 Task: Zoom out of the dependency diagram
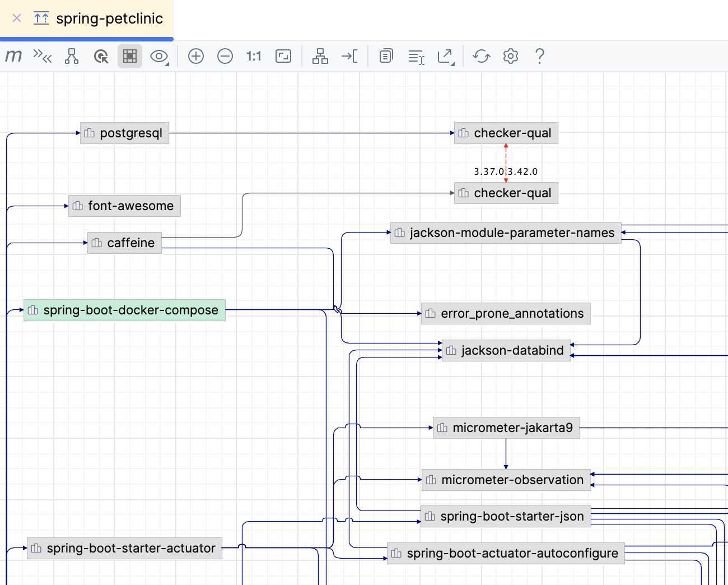pos(225,56)
